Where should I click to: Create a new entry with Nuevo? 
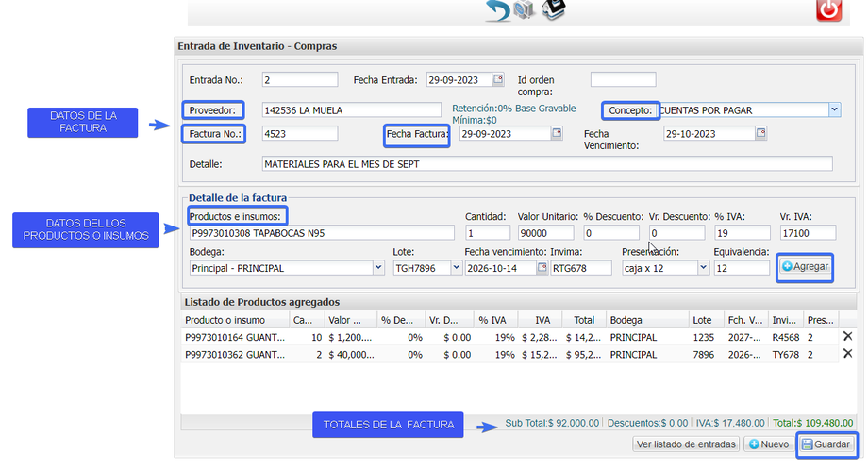point(769,444)
